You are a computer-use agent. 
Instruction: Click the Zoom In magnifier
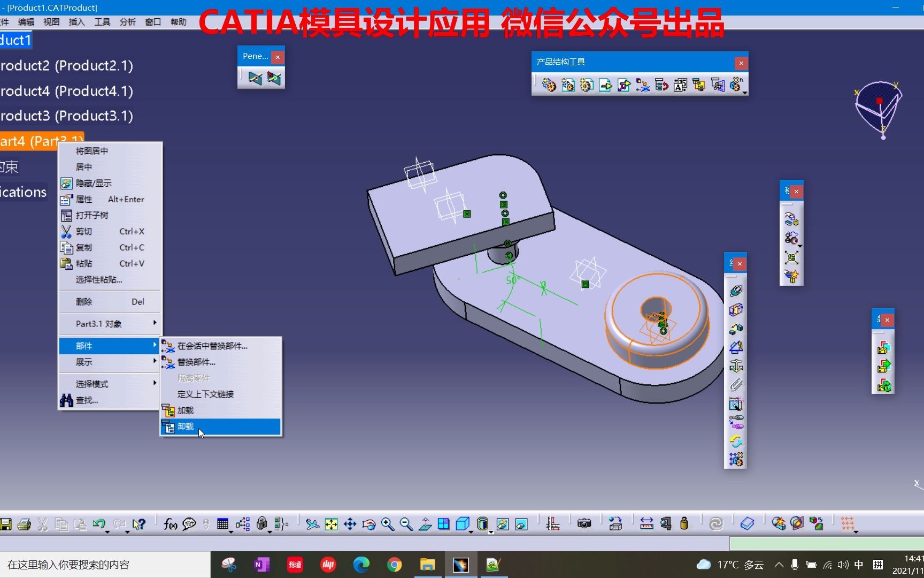point(388,524)
